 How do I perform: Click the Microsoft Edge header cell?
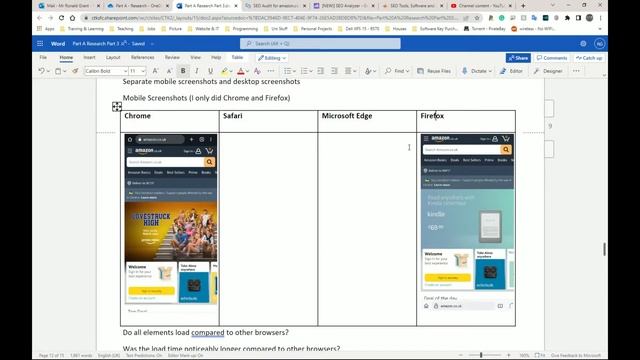click(x=367, y=121)
